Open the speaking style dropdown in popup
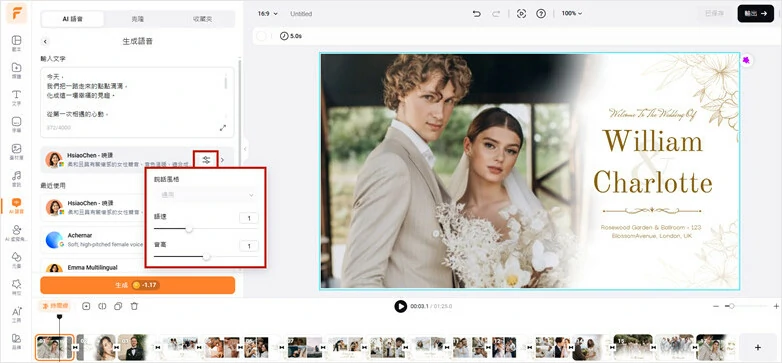This screenshot has height=363, width=782. coord(205,195)
